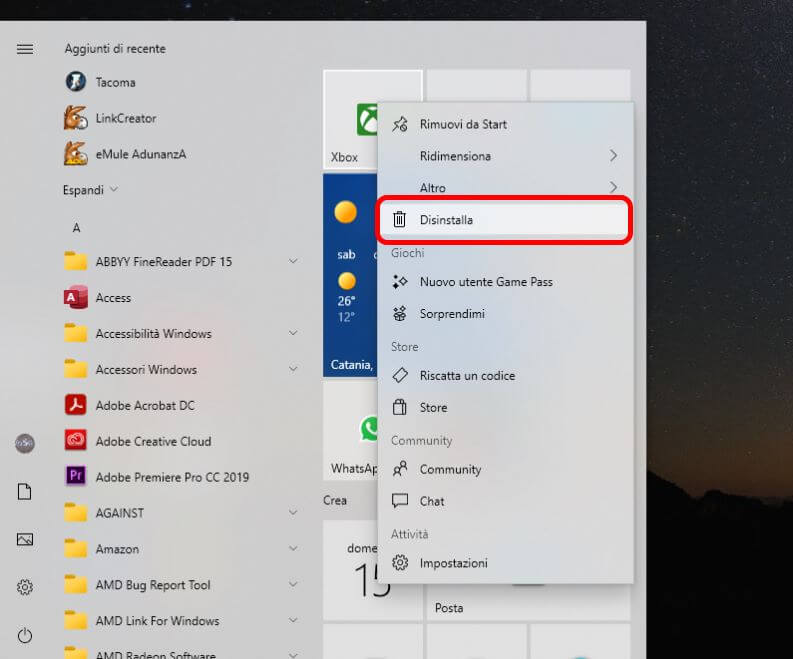Click the Adobe Premiere Pro icon
The width and height of the screenshot is (793, 659).
[x=76, y=476]
